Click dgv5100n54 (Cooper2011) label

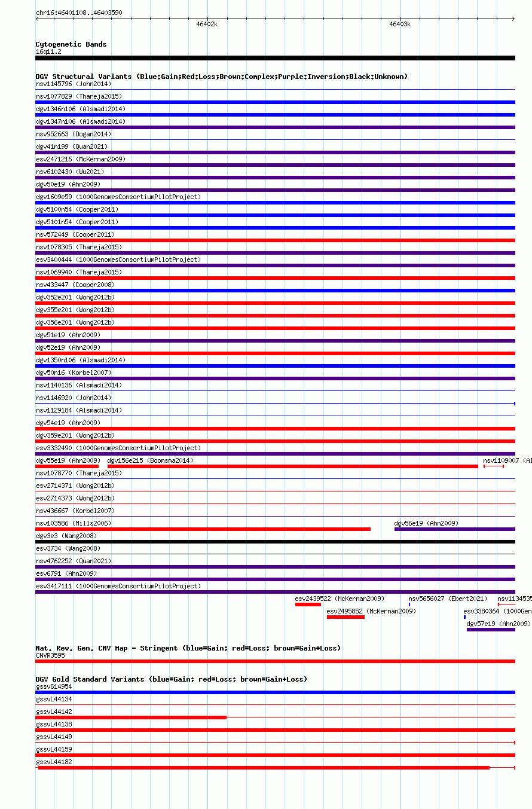click(x=77, y=209)
